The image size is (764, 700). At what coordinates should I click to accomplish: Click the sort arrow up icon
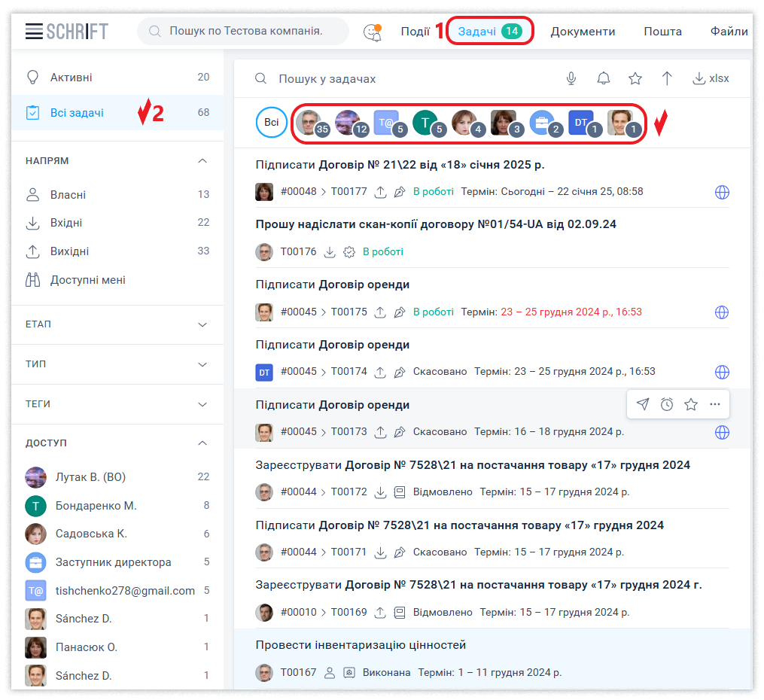(x=667, y=78)
